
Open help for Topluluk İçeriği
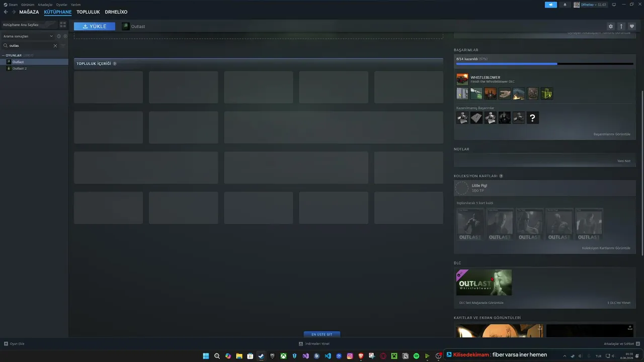pyautogui.click(x=115, y=64)
